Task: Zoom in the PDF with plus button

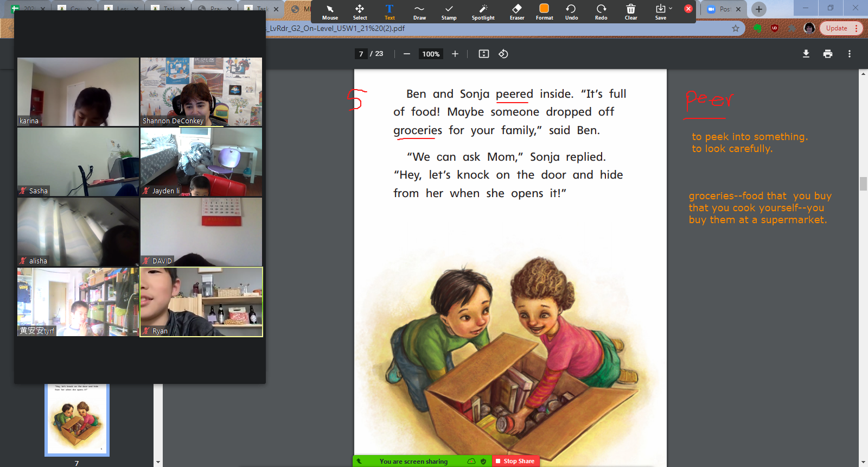Action: pos(455,54)
